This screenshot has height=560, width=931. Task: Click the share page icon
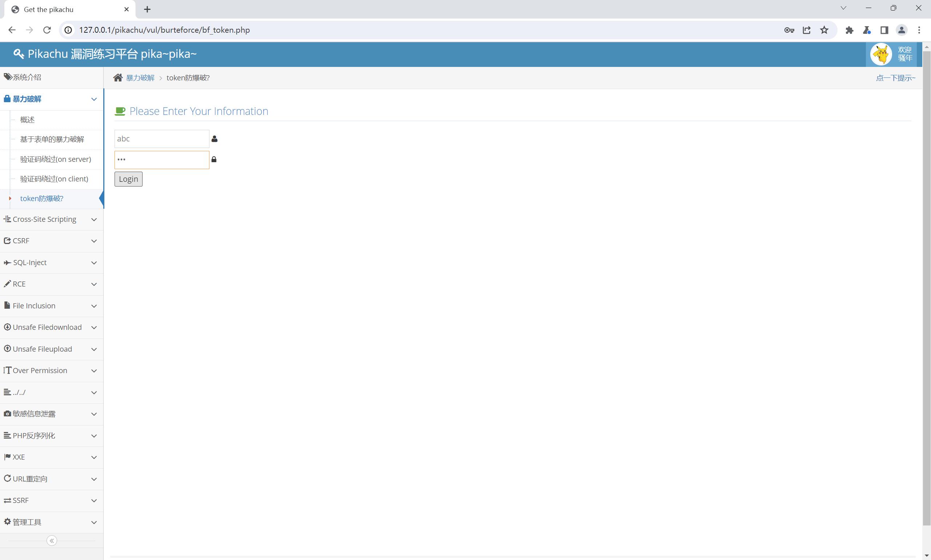click(x=807, y=30)
